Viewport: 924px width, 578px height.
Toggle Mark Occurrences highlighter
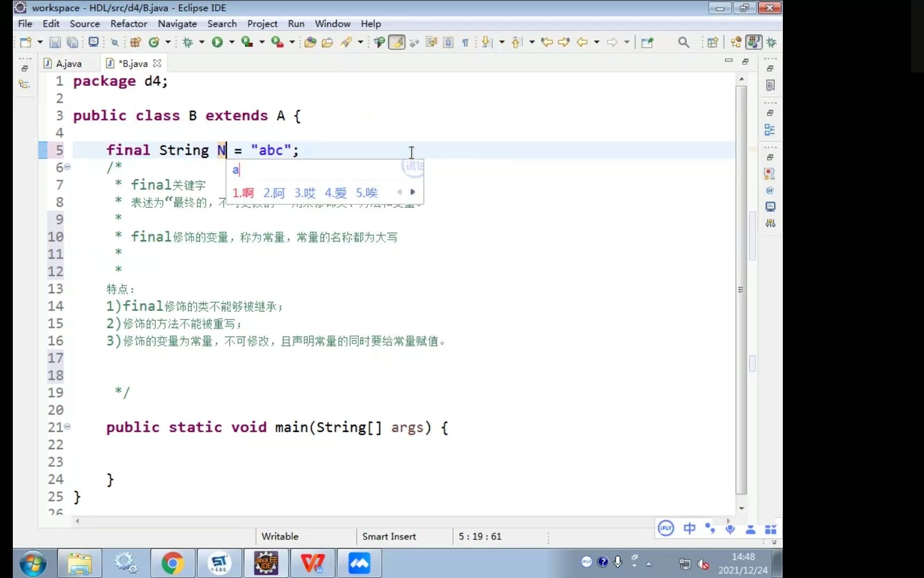(397, 42)
